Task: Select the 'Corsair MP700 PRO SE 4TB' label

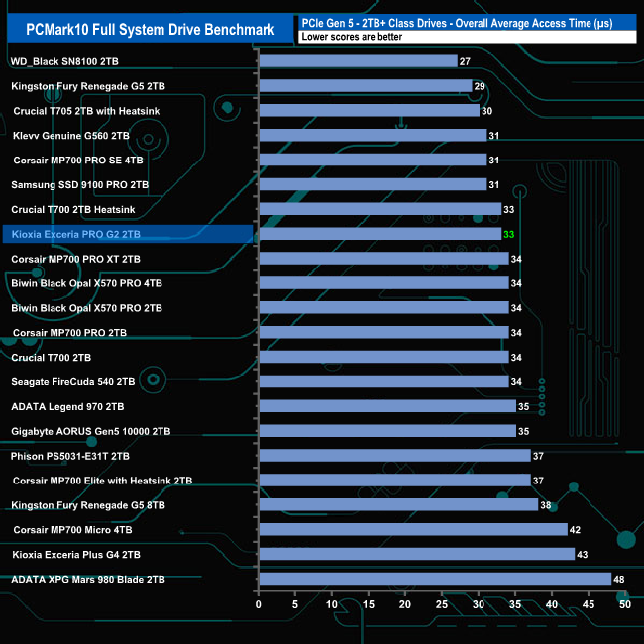Action: coord(78,161)
